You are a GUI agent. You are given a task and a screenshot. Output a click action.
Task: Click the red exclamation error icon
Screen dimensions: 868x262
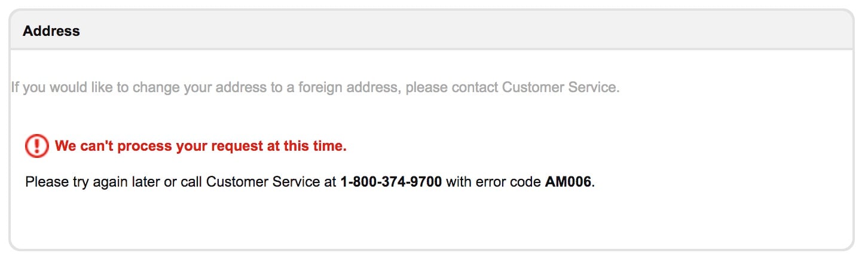[36, 146]
